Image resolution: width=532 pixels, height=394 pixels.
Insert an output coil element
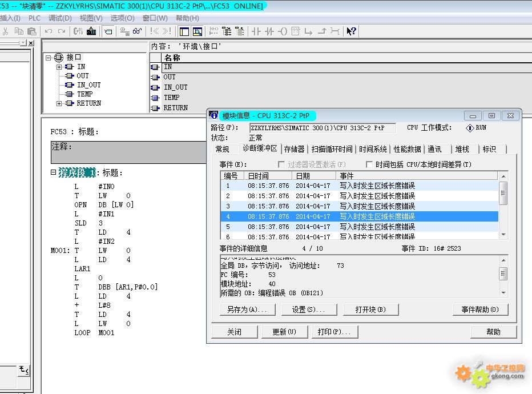[x=283, y=31]
